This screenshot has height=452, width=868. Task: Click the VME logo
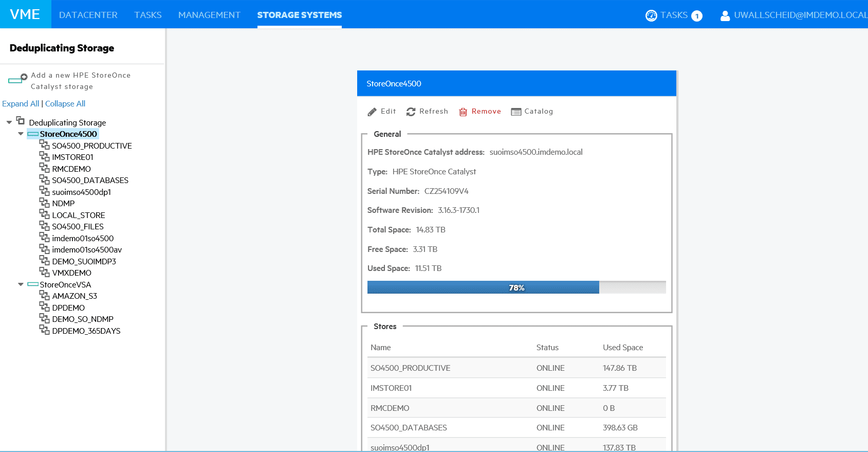(25, 14)
